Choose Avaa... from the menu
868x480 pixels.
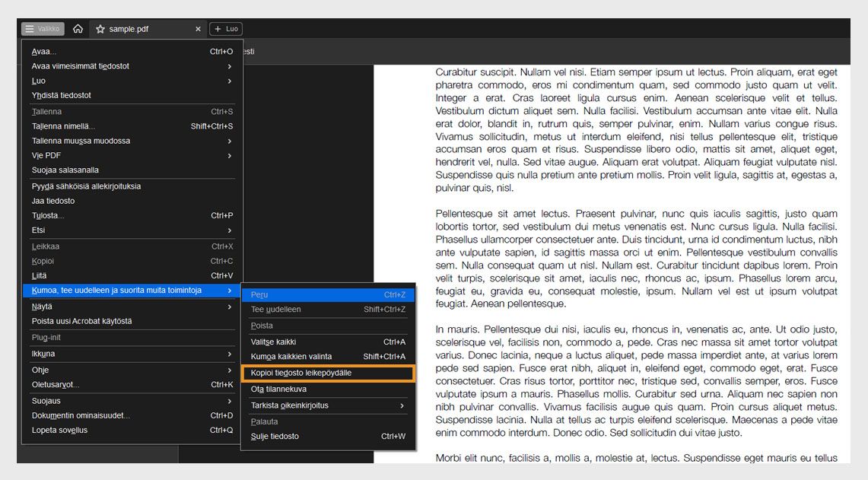(132, 52)
